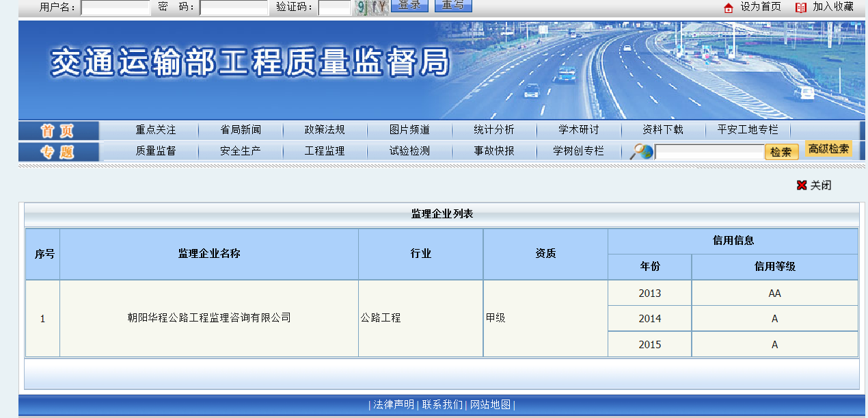The height and width of the screenshot is (418, 868).
Task: Go to 质量监督 menu item
Action: click(x=155, y=151)
